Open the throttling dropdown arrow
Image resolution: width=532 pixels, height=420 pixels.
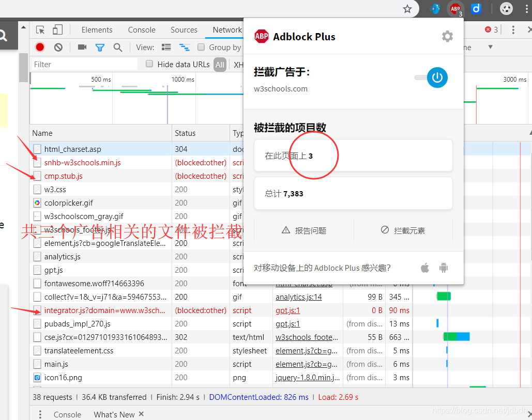click(490, 47)
